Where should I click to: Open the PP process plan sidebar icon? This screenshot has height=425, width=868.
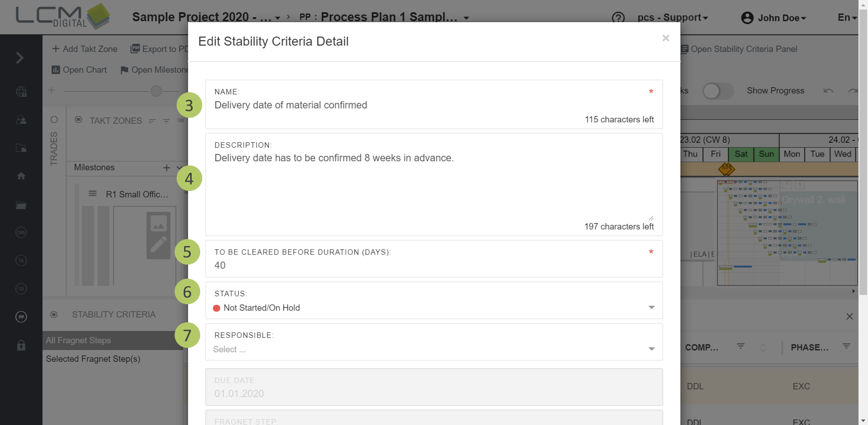[x=21, y=317]
